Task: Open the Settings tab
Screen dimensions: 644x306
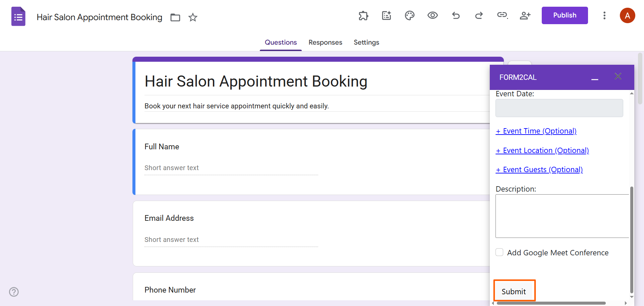Action: [x=366, y=42]
